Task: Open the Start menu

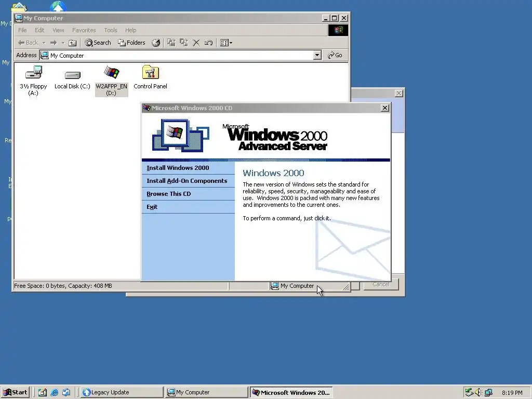Action: click(15, 393)
